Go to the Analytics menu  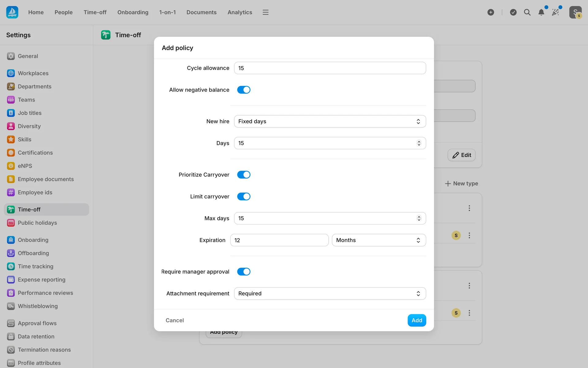coord(240,12)
